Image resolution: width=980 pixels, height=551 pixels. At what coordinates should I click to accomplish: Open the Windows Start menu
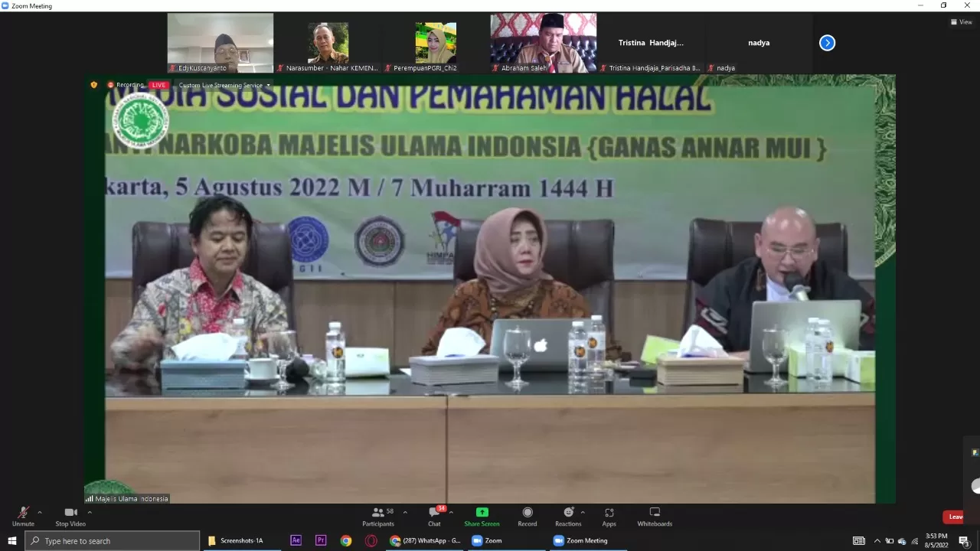pos(11,540)
